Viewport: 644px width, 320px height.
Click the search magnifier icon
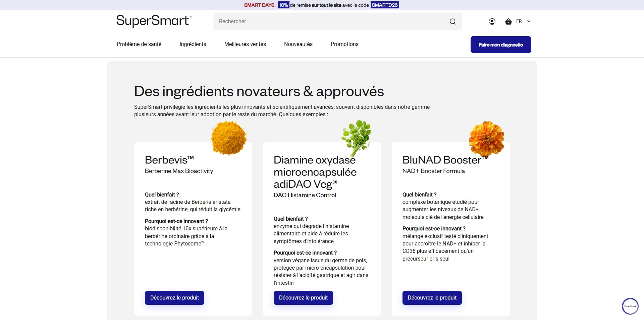tap(452, 21)
